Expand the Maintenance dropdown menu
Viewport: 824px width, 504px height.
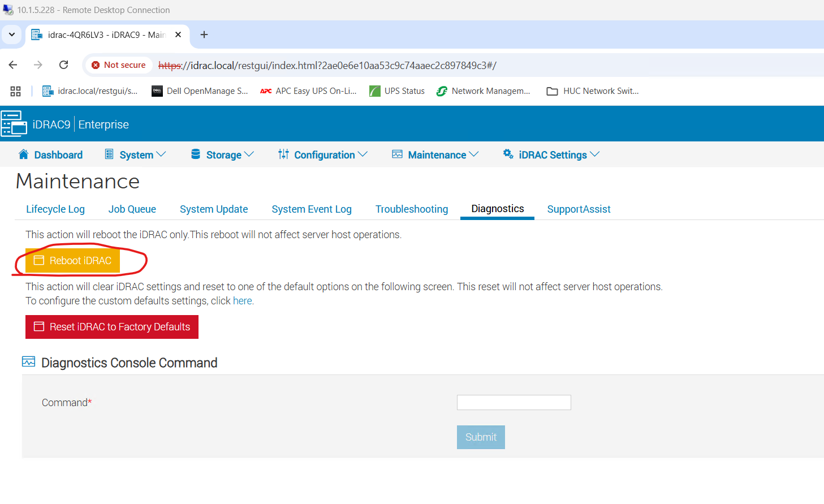[x=435, y=155]
